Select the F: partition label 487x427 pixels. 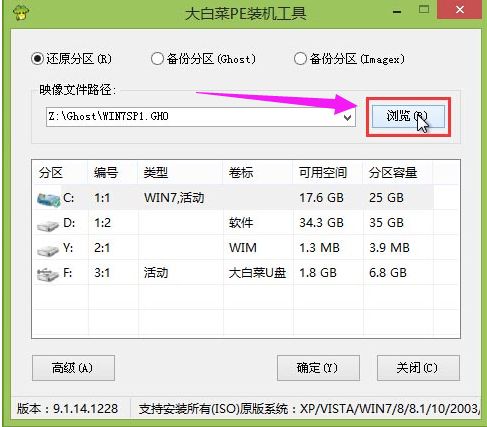point(67,273)
